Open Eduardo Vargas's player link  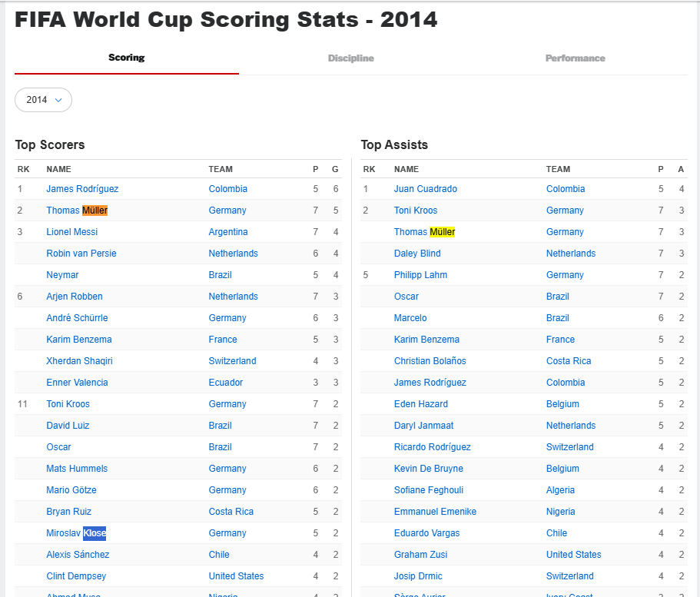(x=426, y=532)
